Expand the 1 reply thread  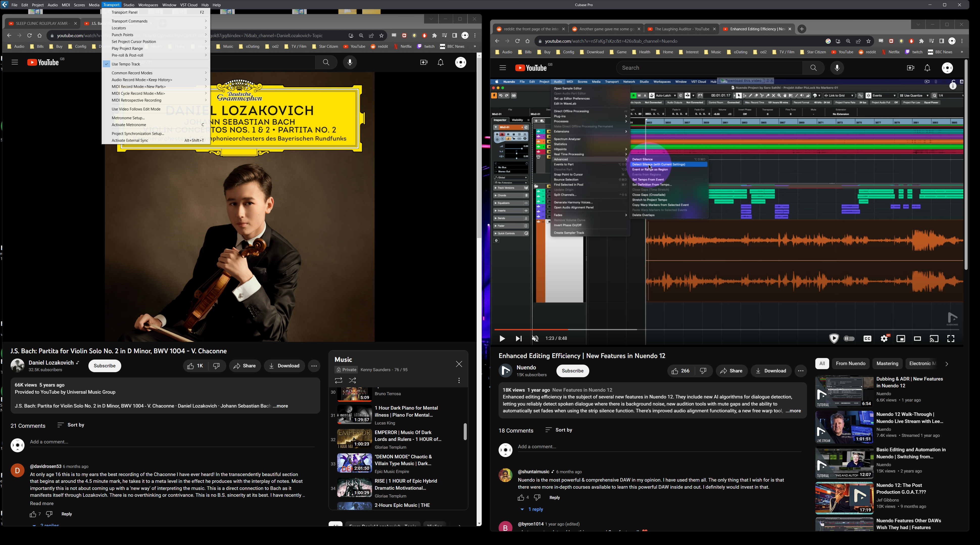coord(532,509)
